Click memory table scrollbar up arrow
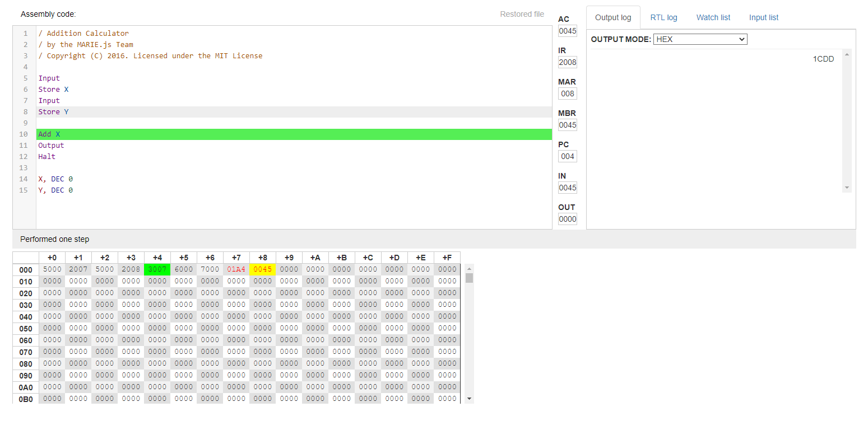Image resolution: width=868 pixels, height=430 pixels. [x=470, y=268]
